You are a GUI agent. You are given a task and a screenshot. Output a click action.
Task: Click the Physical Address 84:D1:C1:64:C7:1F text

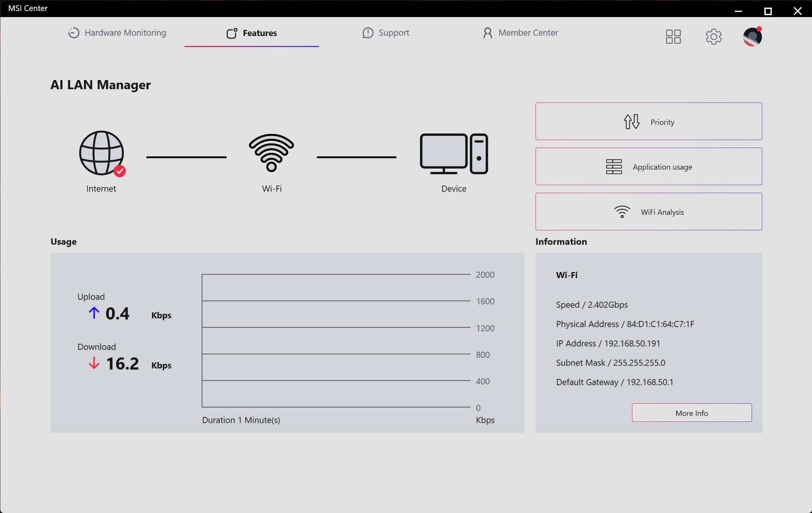(x=625, y=324)
